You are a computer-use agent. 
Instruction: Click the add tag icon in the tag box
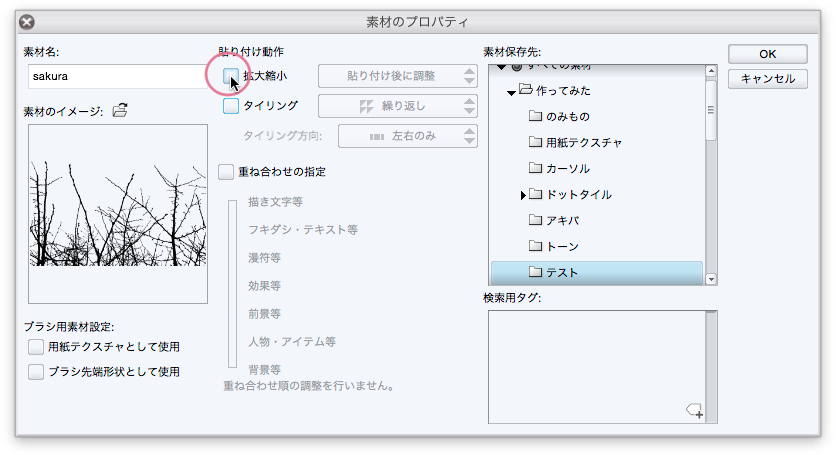694,410
